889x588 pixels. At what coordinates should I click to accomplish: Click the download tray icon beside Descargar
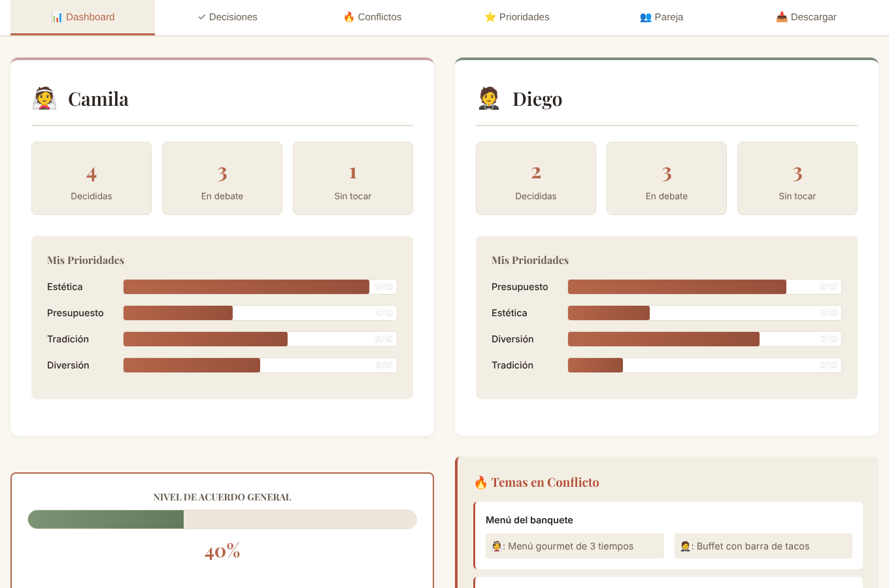pyautogui.click(x=782, y=17)
